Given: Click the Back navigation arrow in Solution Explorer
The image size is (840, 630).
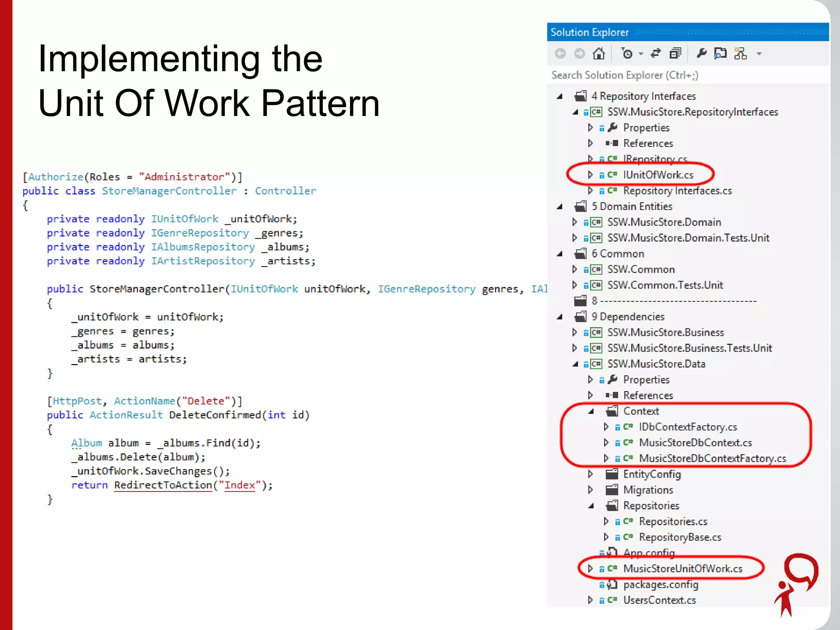Looking at the screenshot, I should tap(560, 53).
